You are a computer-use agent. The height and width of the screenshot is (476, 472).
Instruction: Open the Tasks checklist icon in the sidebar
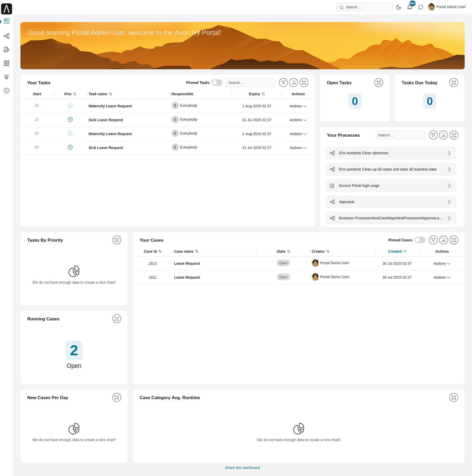click(x=7, y=50)
